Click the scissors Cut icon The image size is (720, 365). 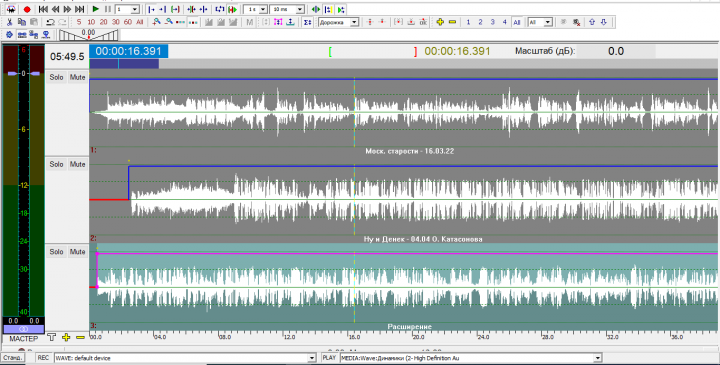(9, 22)
